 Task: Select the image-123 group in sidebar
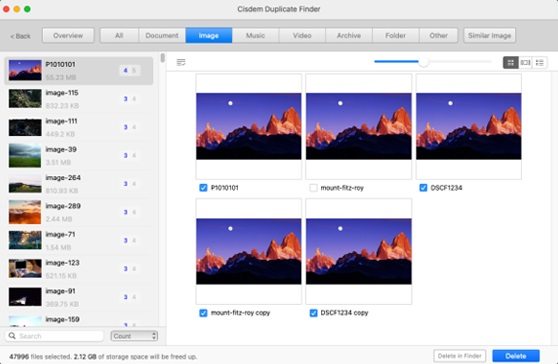click(79, 269)
